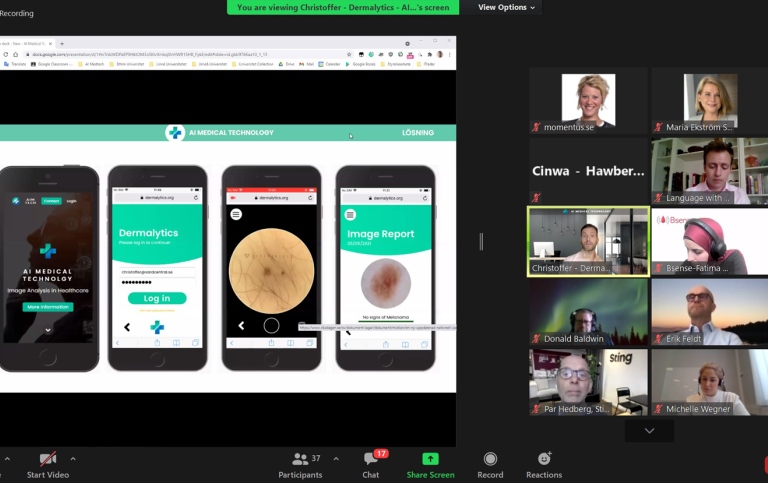Image resolution: width=768 pixels, height=483 pixels.
Task: Expand participants options arrow next to 37
Action: (336, 459)
